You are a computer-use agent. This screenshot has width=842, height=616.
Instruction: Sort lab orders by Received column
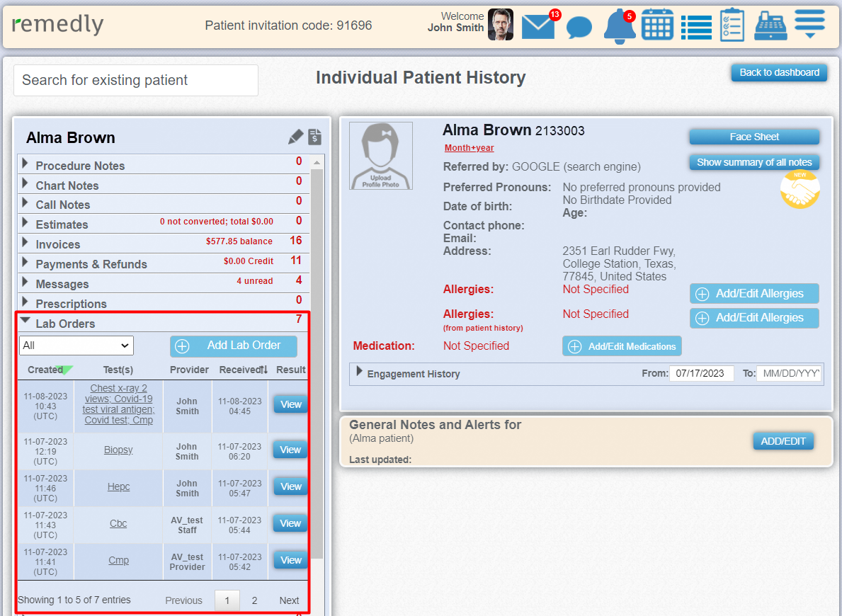[244, 370]
